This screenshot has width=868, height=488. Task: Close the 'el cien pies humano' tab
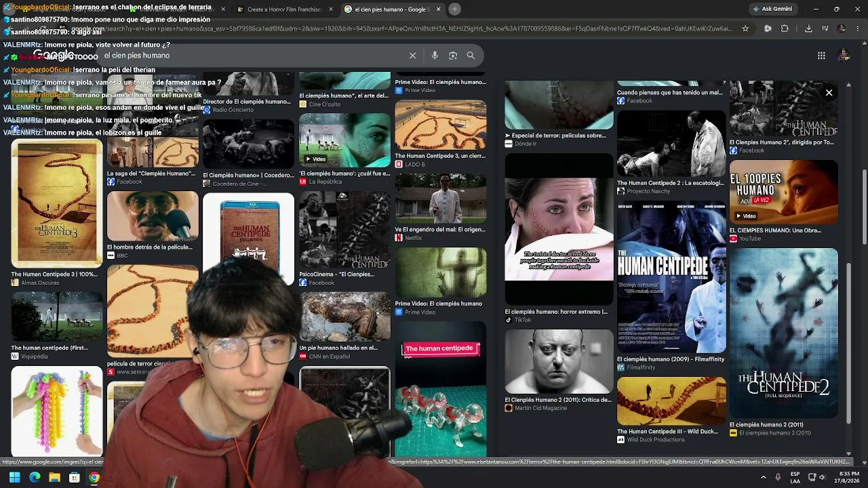(x=438, y=9)
